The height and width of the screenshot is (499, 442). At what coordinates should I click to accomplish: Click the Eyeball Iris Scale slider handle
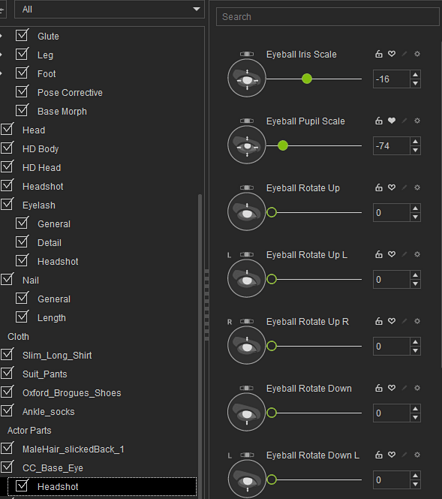coord(307,79)
